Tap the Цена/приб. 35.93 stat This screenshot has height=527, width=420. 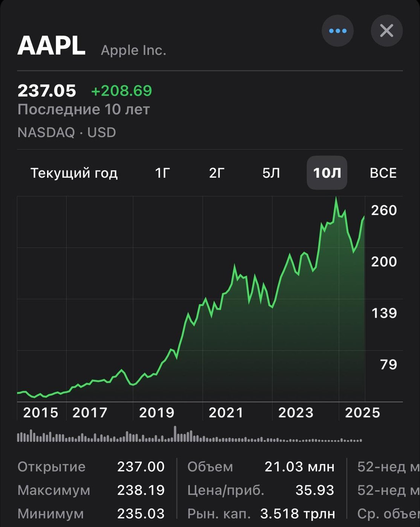pyautogui.click(x=261, y=490)
